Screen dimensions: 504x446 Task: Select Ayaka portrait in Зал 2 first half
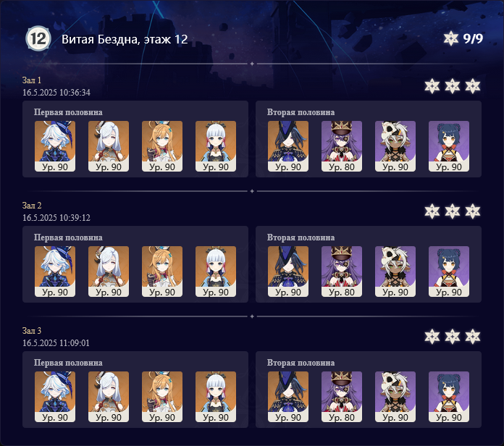216,272
